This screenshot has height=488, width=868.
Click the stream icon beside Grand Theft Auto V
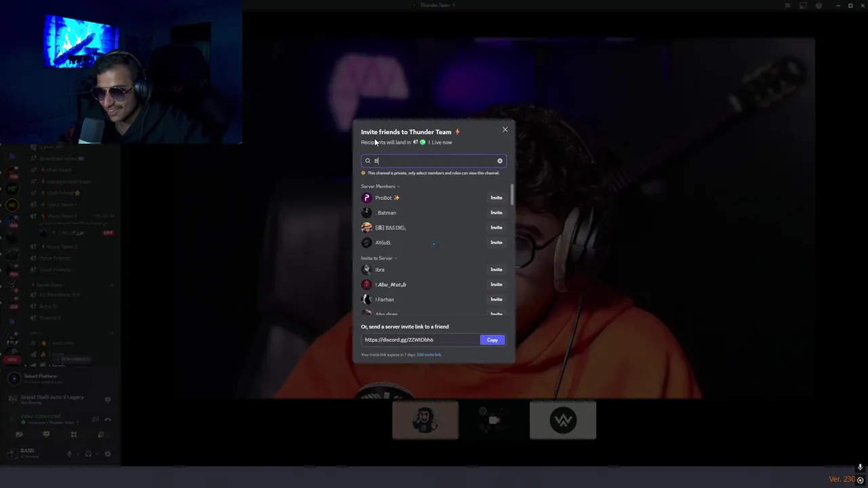[x=108, y=399]
